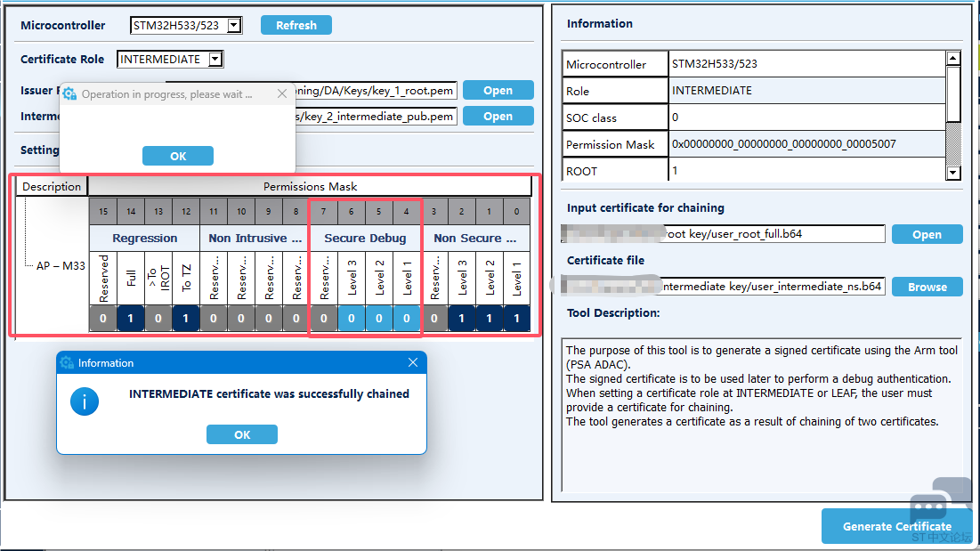Dismiss the Operation in progress dialog with OK
Viewport: 980px width, 551px height.
178,156
